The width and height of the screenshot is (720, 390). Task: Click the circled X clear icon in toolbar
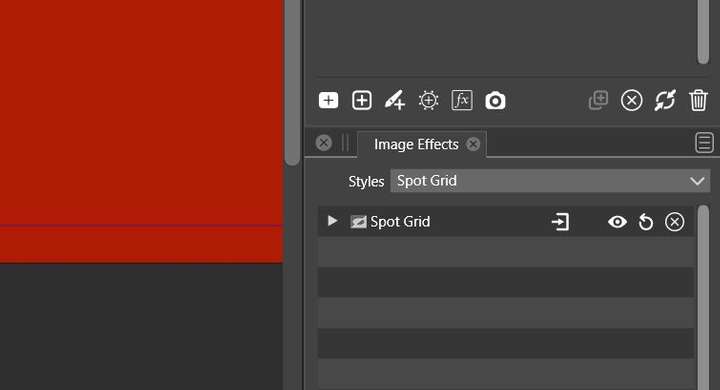631,101
